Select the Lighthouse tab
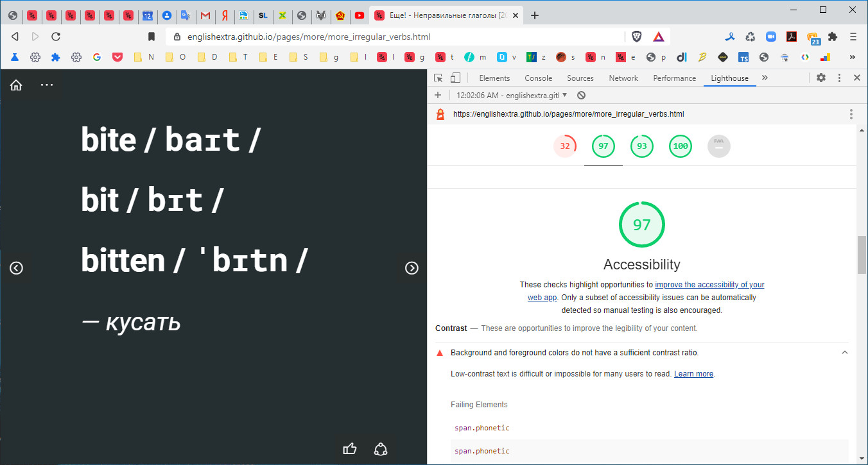This screenshot has height=465, width=868. [729, 78]
